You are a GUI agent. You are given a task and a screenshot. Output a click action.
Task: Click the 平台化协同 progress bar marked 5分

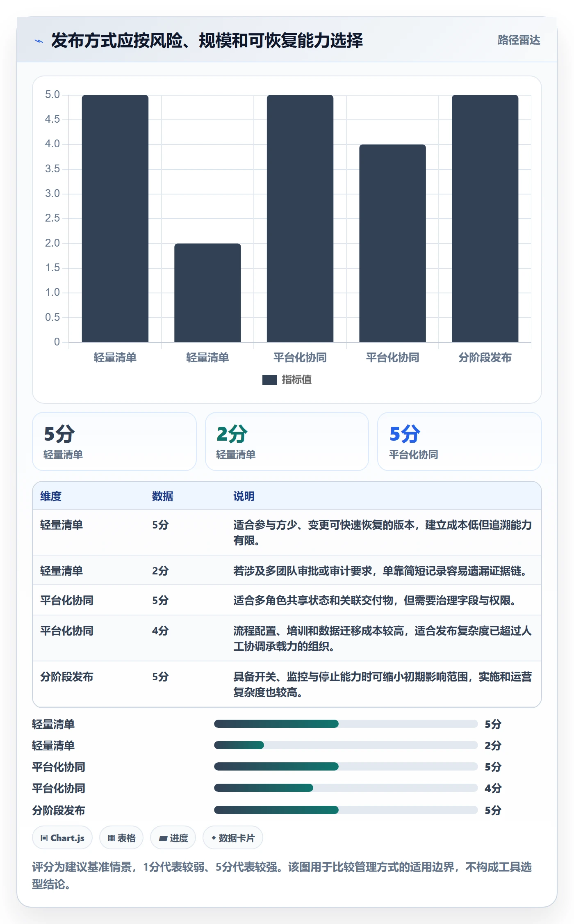click(346, 766)
